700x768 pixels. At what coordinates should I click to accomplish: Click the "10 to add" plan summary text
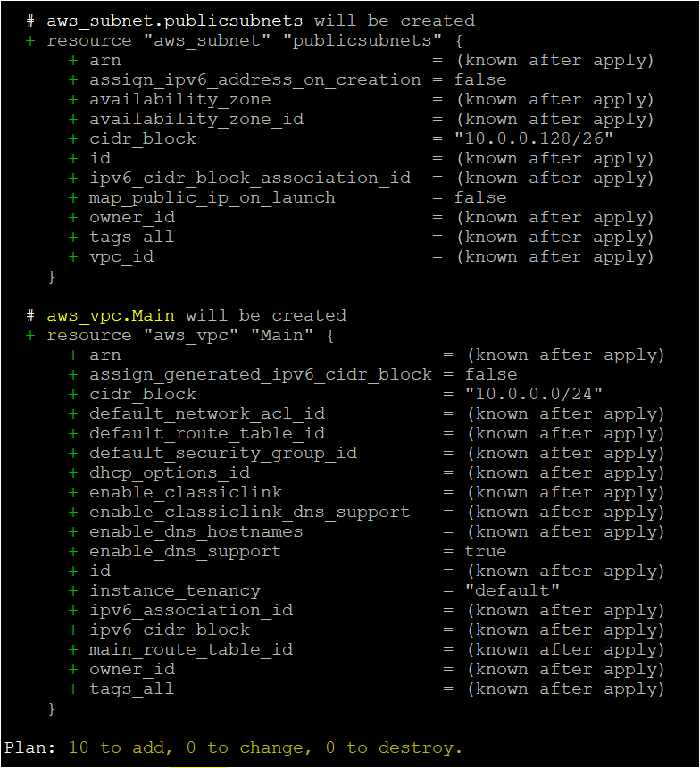point(121,748)
